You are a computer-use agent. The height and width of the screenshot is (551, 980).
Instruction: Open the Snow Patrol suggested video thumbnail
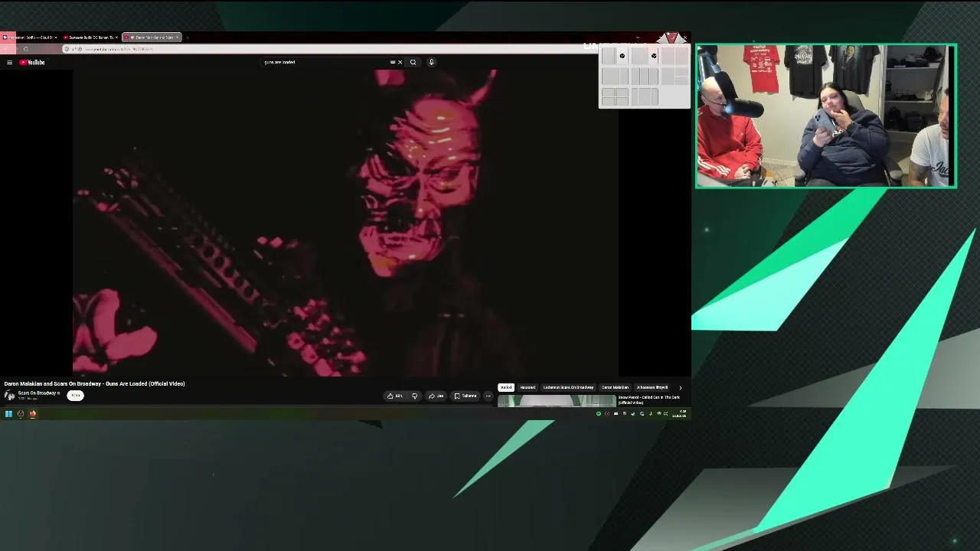point(557,400)
